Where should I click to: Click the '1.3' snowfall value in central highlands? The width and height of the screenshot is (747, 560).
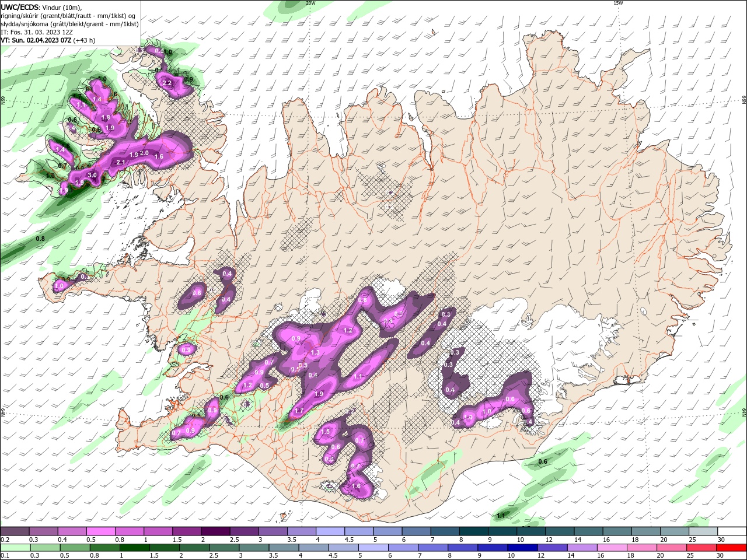pos(315,352)
